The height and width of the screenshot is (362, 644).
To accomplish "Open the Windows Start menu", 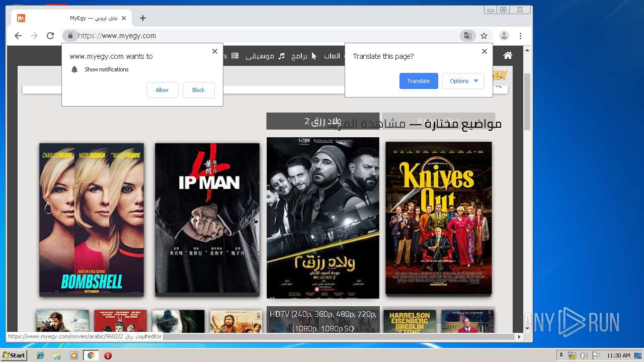I will click(14, 355).
